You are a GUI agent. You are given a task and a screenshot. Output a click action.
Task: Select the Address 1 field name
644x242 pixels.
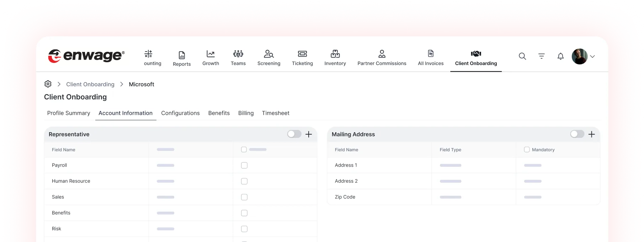(346, 165)
